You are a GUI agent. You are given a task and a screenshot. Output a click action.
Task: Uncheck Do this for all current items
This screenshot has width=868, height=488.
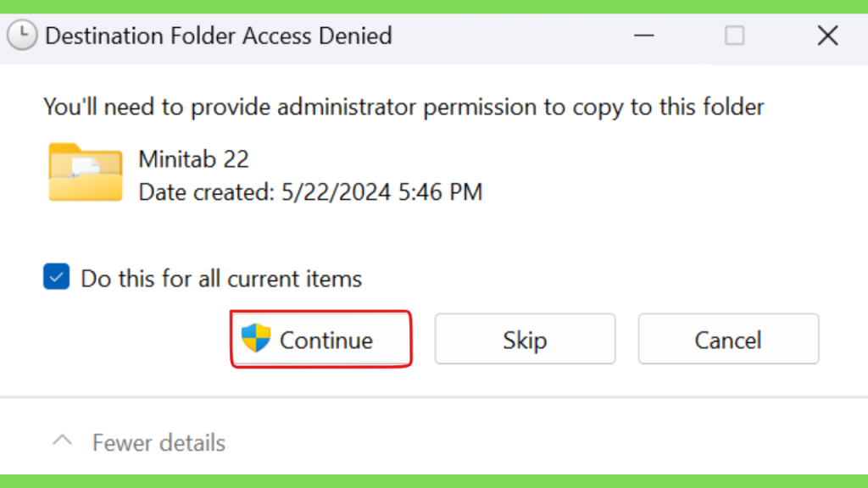point(57,277)
